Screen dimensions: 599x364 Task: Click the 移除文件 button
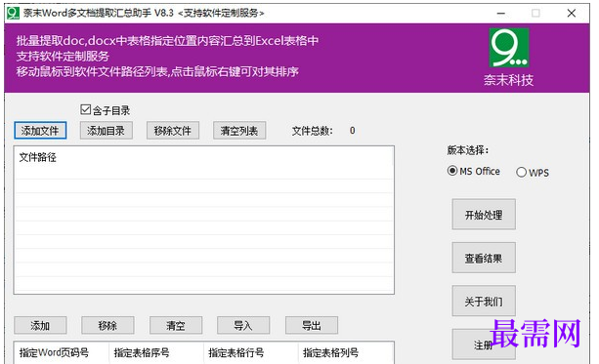point(173,131)
